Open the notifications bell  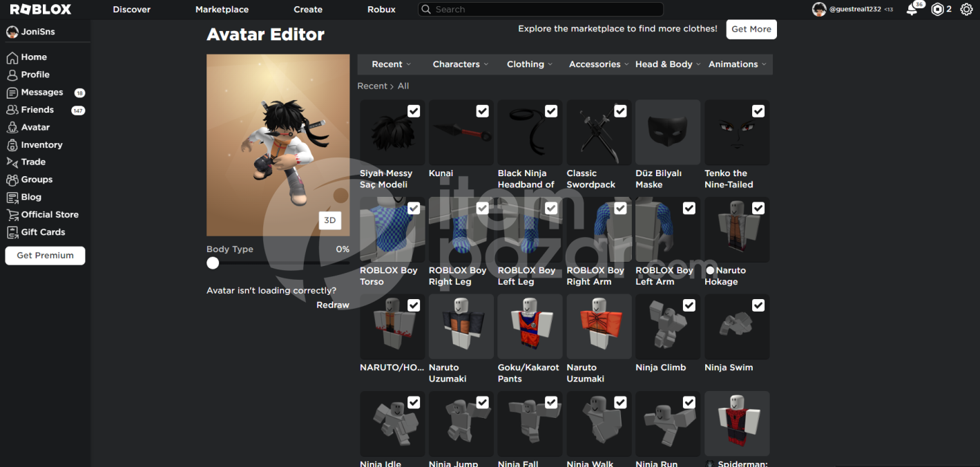[912, 10]
